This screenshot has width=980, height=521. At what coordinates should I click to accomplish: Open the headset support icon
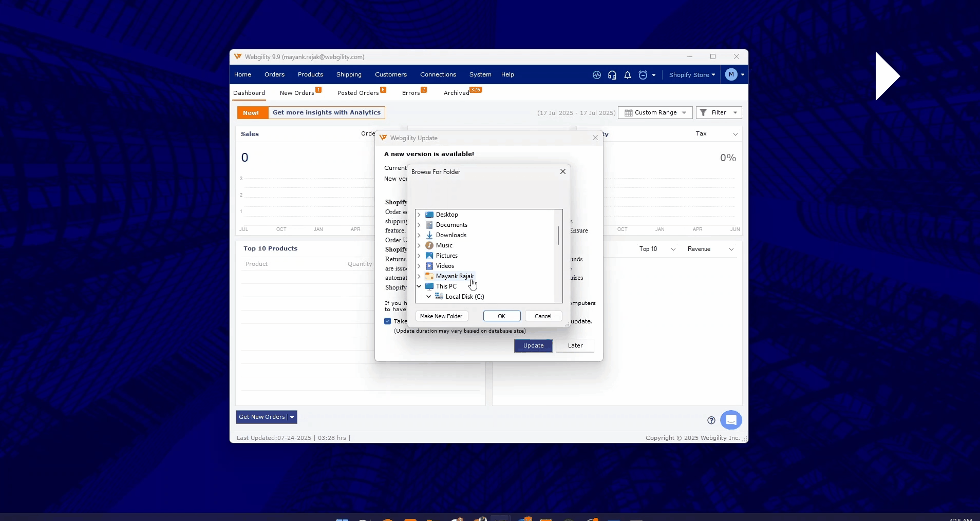click(612, 75)
